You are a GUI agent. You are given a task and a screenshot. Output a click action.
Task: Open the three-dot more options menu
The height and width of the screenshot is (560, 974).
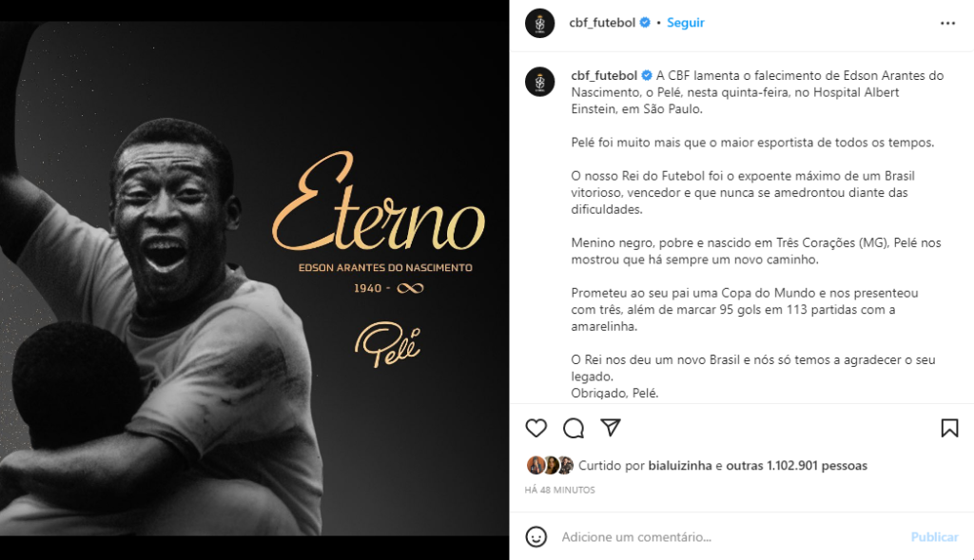[947, 23]
